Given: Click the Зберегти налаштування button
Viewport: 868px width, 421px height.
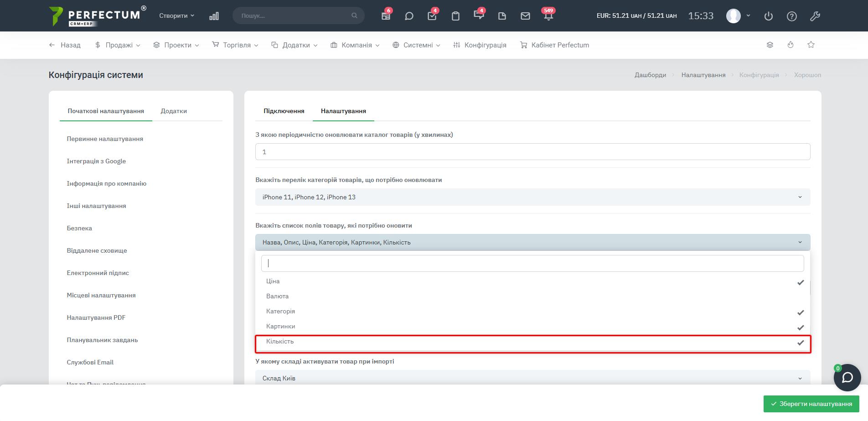Looking at the screenshot, I should (811, 404).
